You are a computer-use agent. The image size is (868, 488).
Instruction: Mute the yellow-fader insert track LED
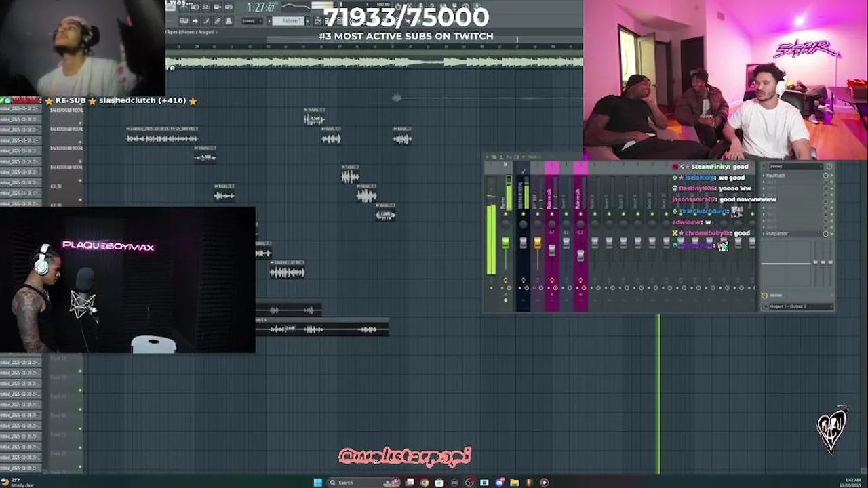tap(538, 213)
